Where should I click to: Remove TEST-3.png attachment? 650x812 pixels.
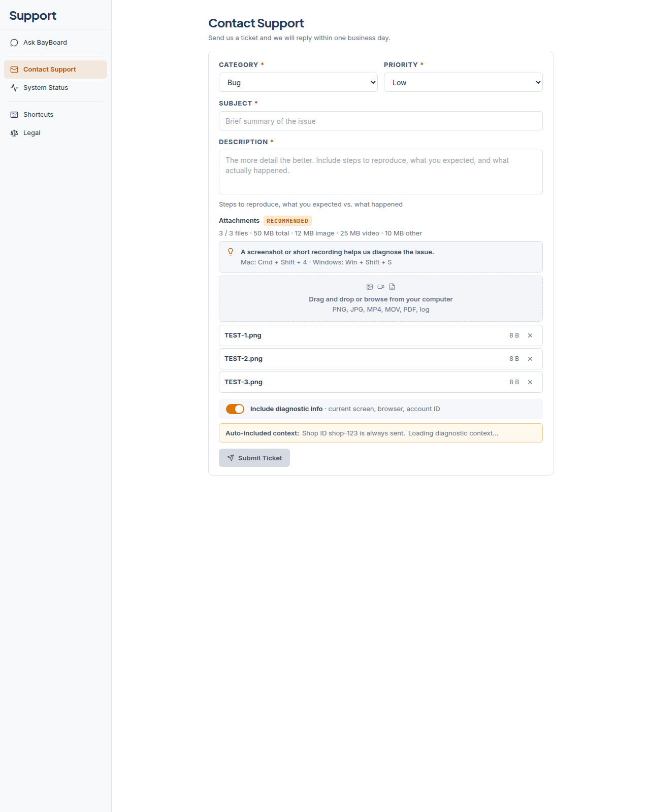pos(530,382)
